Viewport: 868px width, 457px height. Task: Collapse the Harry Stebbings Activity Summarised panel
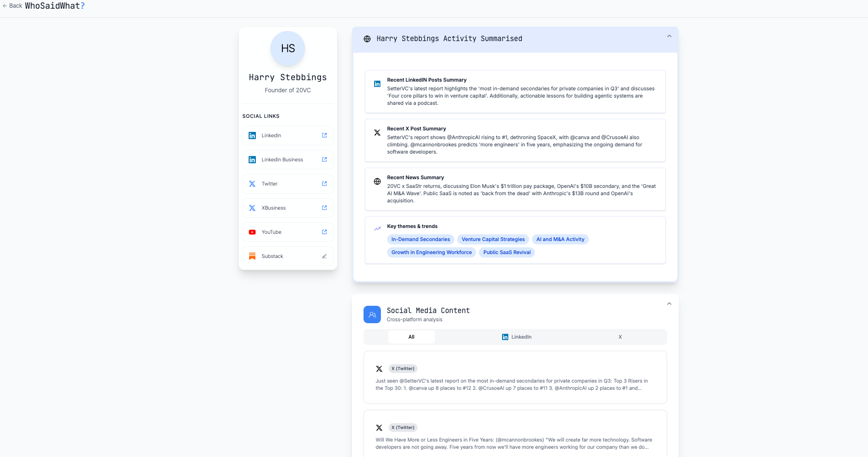(669, 36)
